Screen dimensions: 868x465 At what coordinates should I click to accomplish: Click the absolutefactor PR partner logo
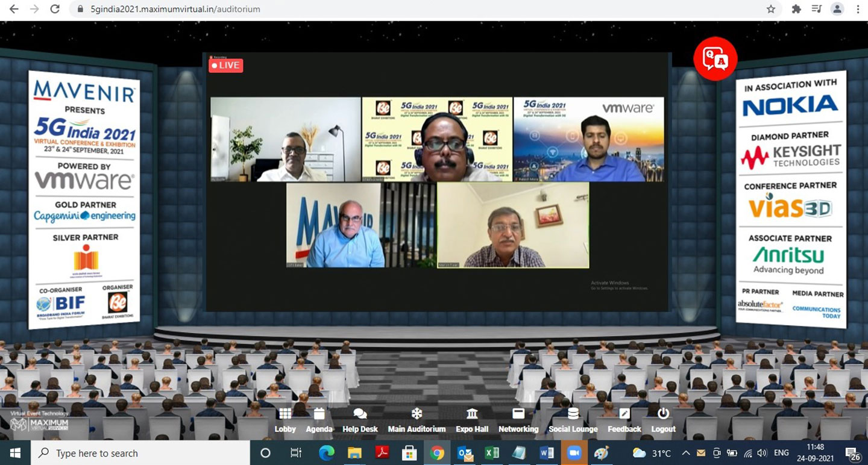761,306
